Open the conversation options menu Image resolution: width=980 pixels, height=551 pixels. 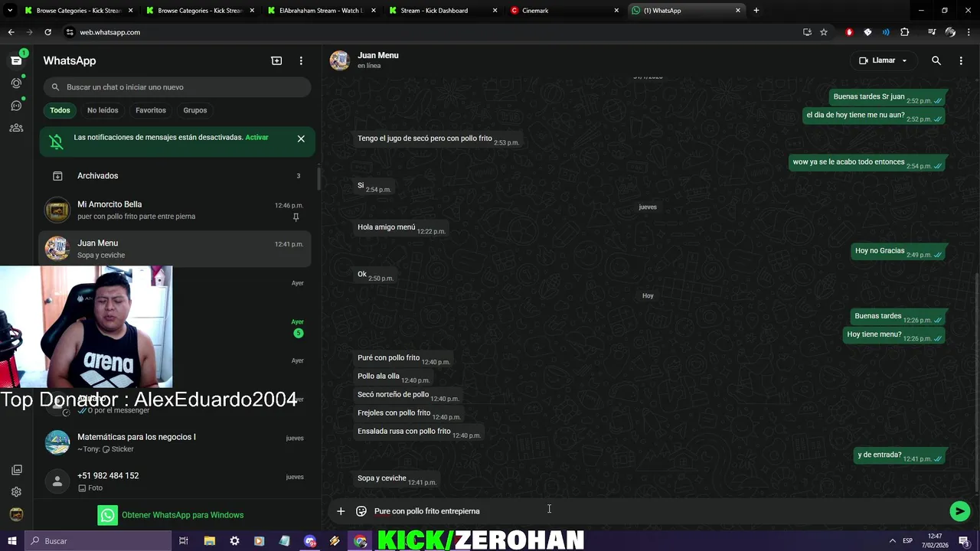[961, 60]
